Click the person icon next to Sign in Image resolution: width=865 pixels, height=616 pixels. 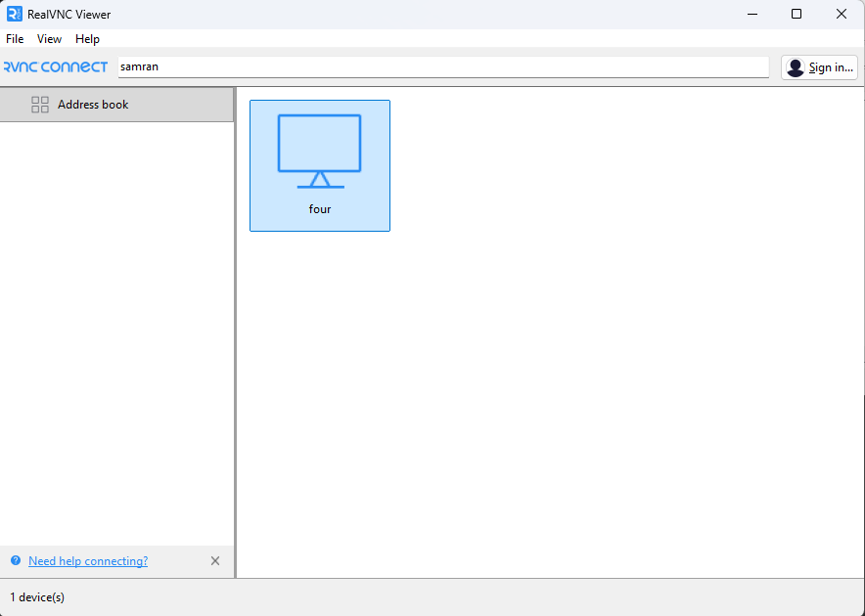(x=796, y=66)
